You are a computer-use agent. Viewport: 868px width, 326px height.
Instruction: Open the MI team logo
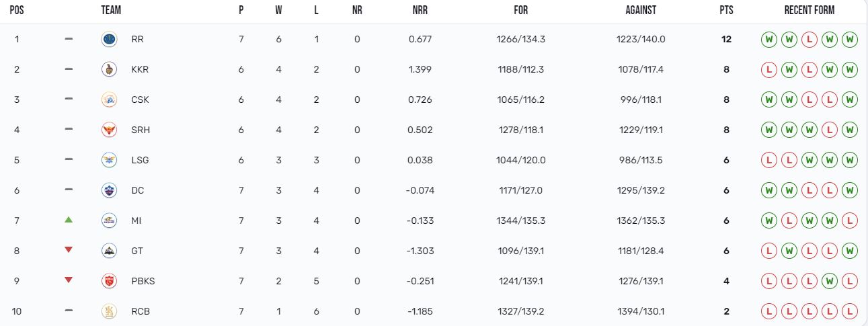[108, 220]
